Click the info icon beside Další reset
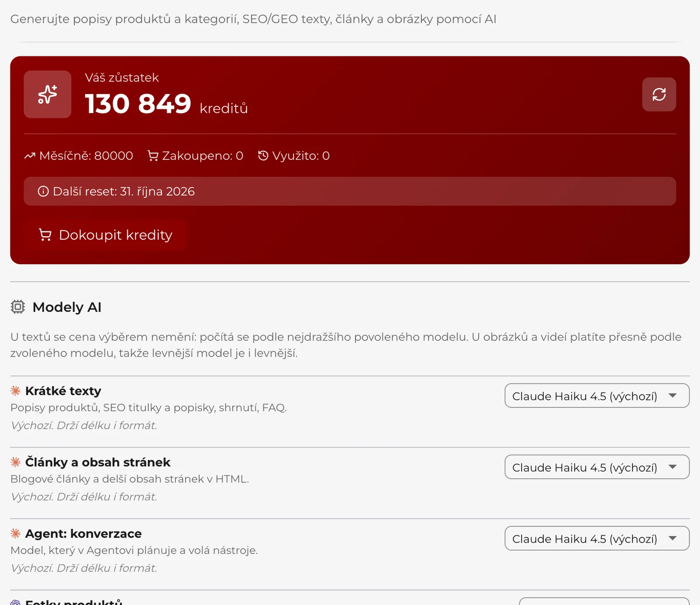Screen dimensions: 700x605 click(43, 192)
